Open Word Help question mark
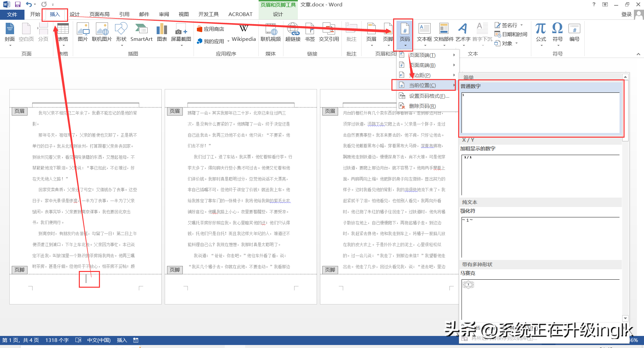Viewport: 644px width, 348px height. pos(594,4)
